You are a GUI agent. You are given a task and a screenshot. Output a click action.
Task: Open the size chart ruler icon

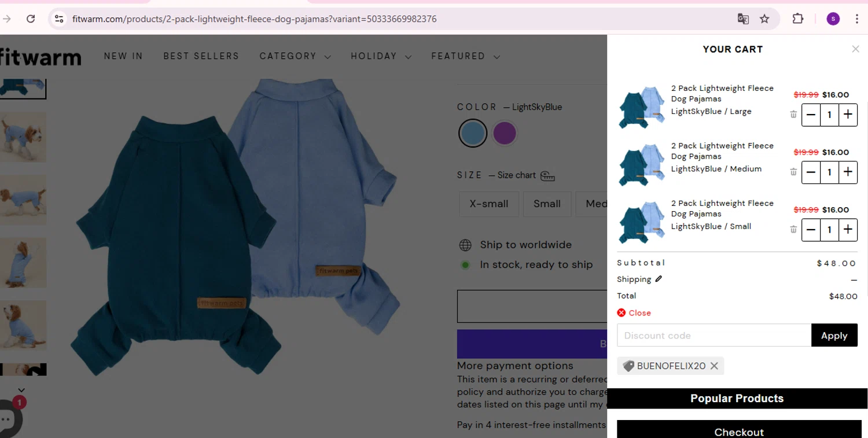(547, 176)
